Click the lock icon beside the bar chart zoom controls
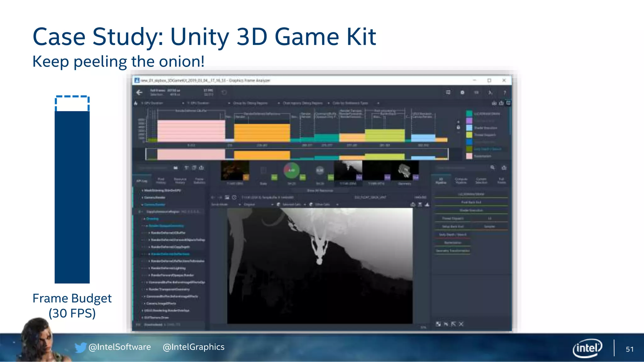The image size is (644, 362). [x=458, y=127]
